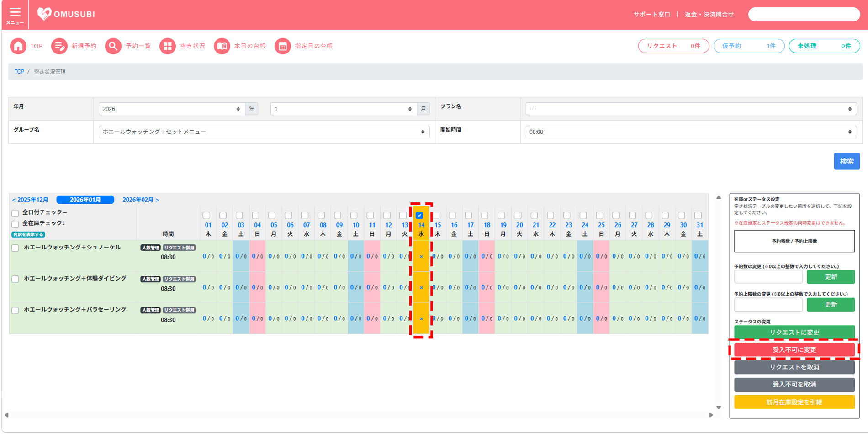The width and height of the screenshot is (868, 434).
Task: Click the day 14 × cell for シュノーケル
Action: point(421,257)
